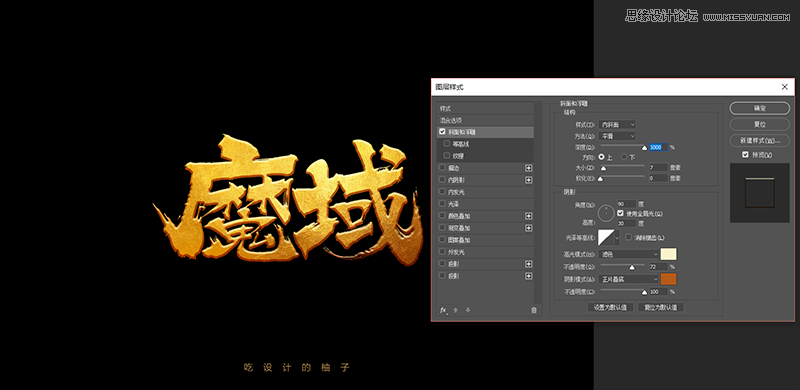This screenshot has height=390, width=800.
Task: Enable the 颜色叠加 effect checkbox
Action: 442,216
